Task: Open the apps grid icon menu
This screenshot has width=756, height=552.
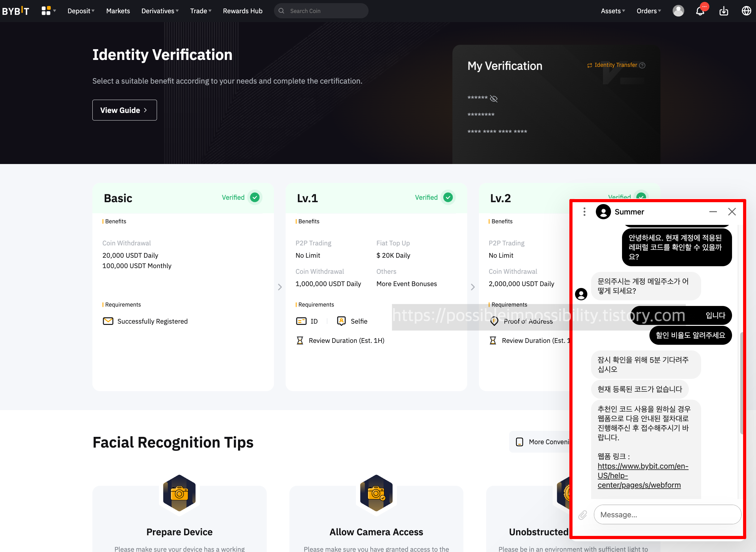Action: [x=46, y=11]
